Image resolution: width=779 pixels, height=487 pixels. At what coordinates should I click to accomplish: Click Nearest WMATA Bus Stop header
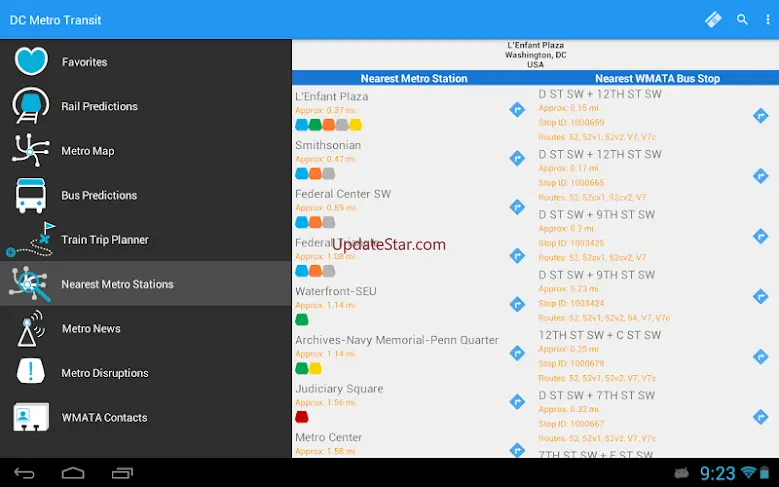(x=657, y=79)
